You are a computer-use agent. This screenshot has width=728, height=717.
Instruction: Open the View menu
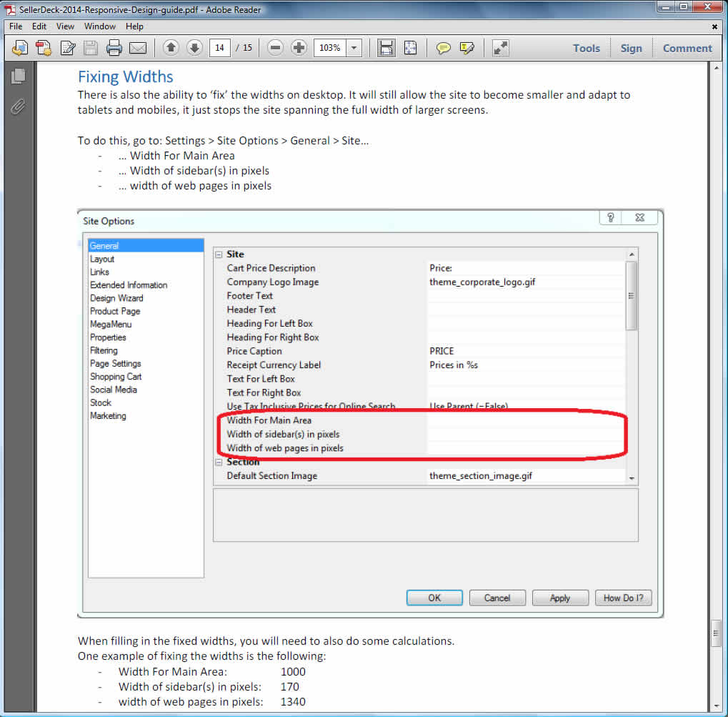click(x=65, y=26)
